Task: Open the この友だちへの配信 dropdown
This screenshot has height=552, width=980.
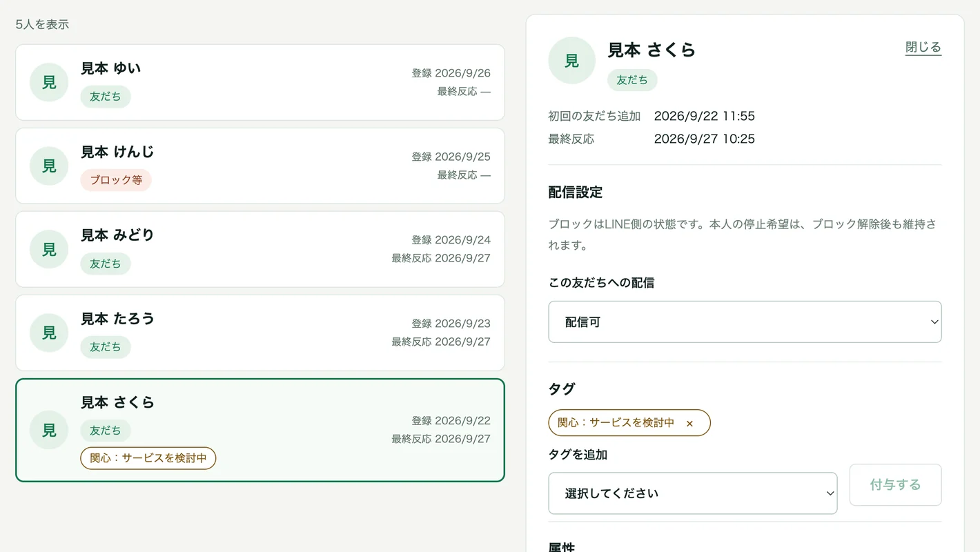Action: coord(745,322)
